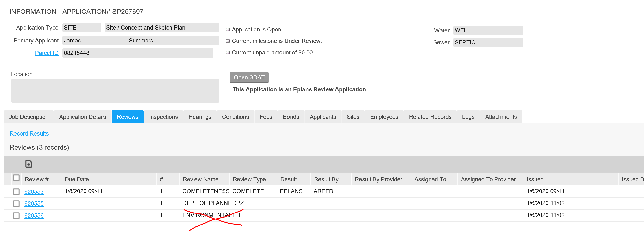Viewport: 644px width, 237px height.
Task: Click the Sewer field showing SEPTIC
Action: [x=488, y=42]
